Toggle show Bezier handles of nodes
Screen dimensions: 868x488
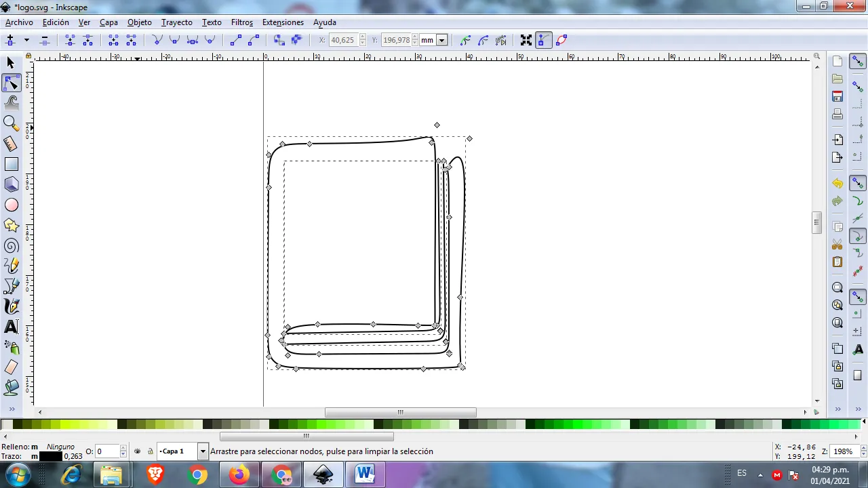(543, 40)
